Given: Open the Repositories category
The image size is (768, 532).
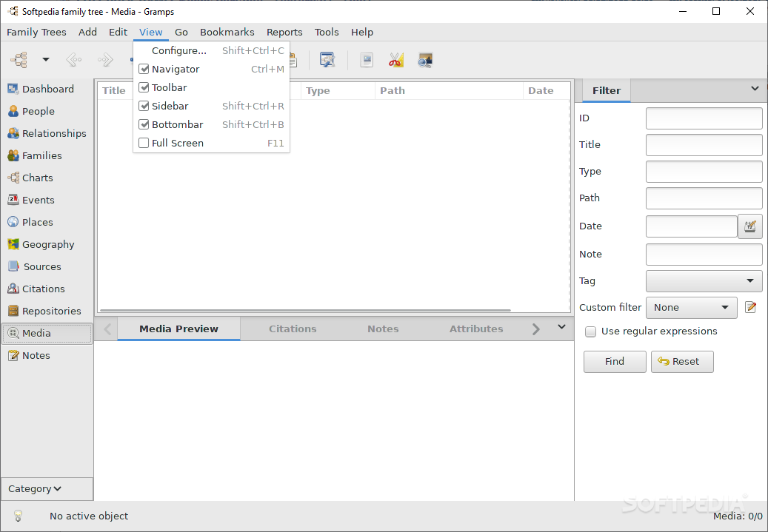Looking at the screenshot, I should click(x=47, y=311).
